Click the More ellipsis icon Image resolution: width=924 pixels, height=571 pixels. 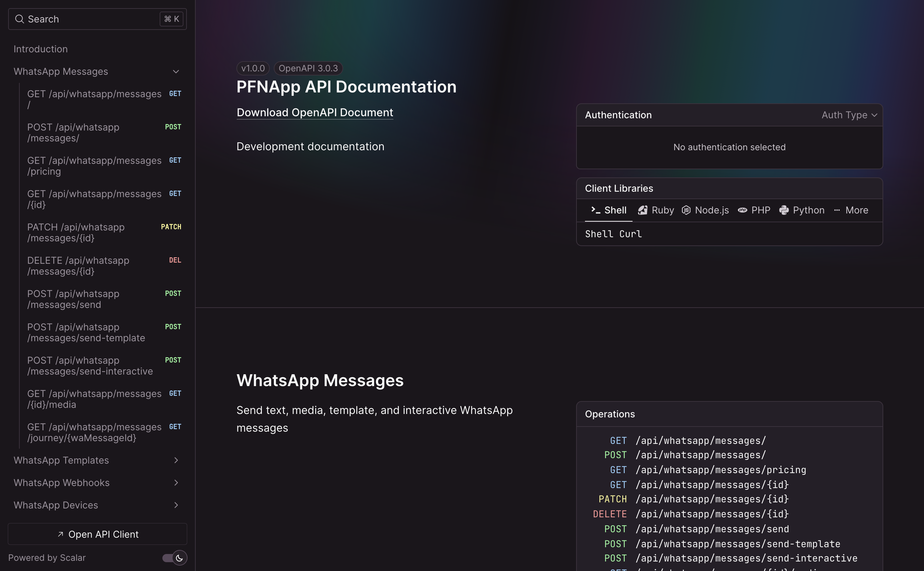(837, 210)
